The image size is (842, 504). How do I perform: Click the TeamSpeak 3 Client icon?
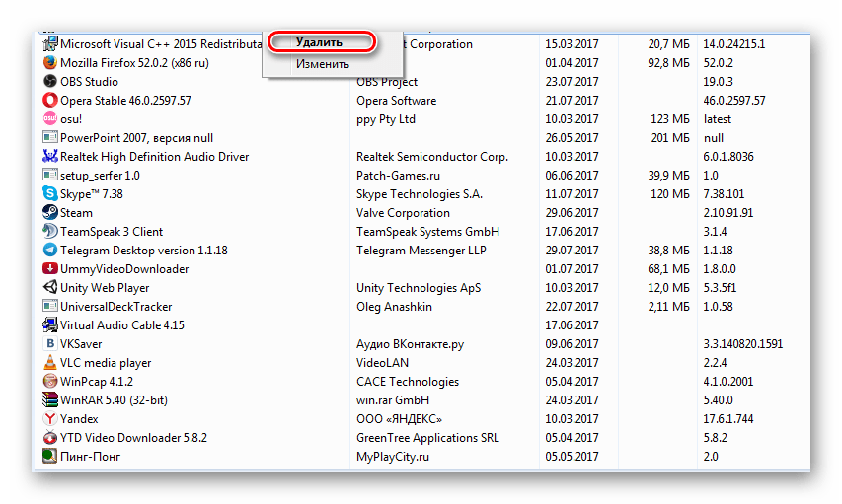(50, 232)
